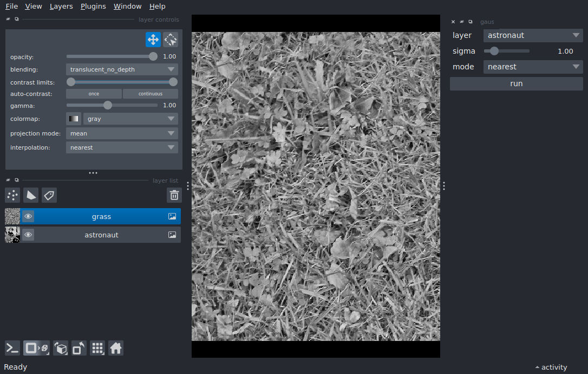Hide the grass layer
Viewport: 588px width, 374px height.
(28, 217)
